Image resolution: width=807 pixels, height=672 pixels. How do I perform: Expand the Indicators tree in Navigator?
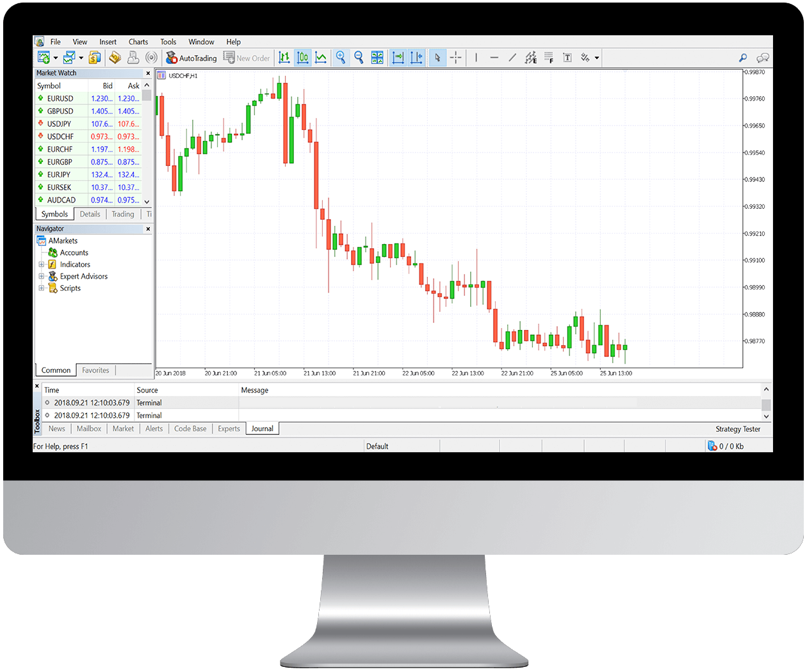click(x=40, y=264)
